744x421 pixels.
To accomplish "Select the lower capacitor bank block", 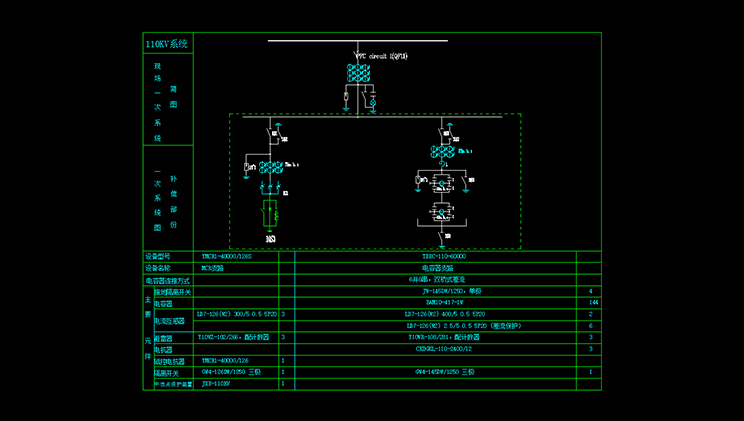I will click(x=441, y=211).
